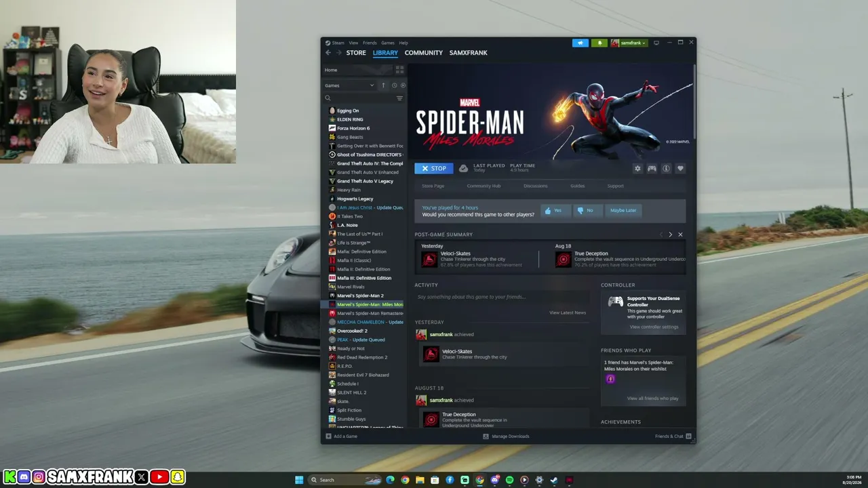Select the LIBRARY tab
This screenshot has width=868, height=488.
[x=385, y=53]
